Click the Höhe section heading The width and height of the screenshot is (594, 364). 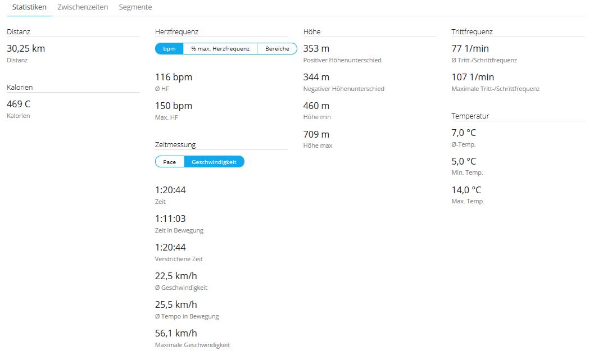312,32
